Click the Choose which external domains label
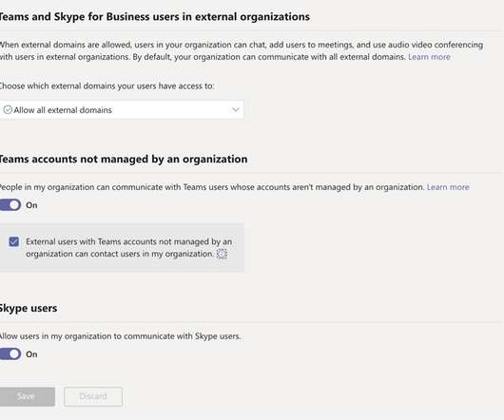Viewport: 504px width, 420px height. coord(107,86)
